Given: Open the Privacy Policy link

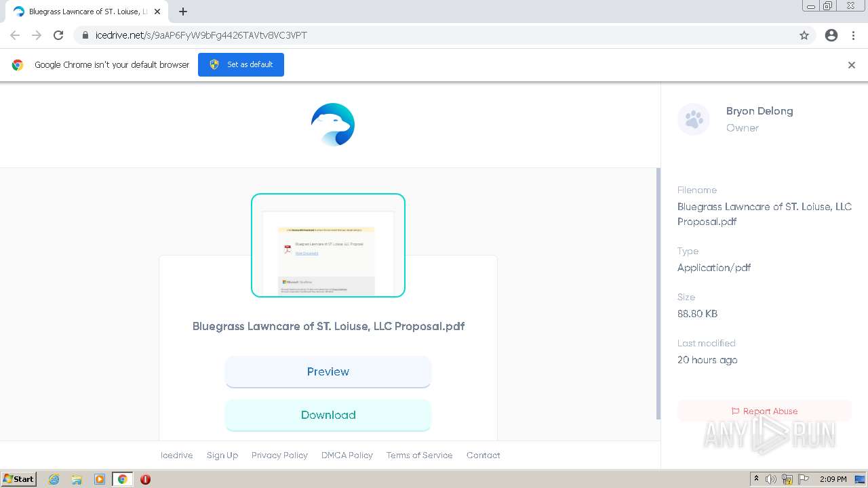Looking at the screenshot, I should (x=279, y=455).
